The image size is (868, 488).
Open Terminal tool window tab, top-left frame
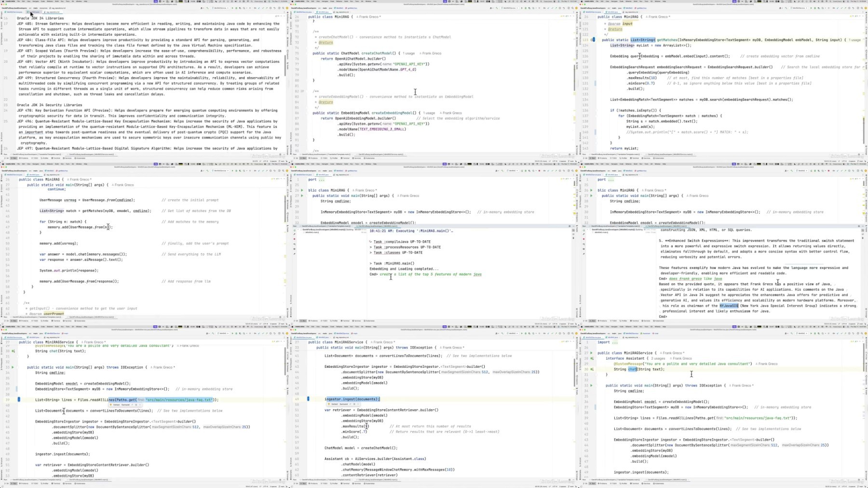pyautogui.click(x=57, y=158)
